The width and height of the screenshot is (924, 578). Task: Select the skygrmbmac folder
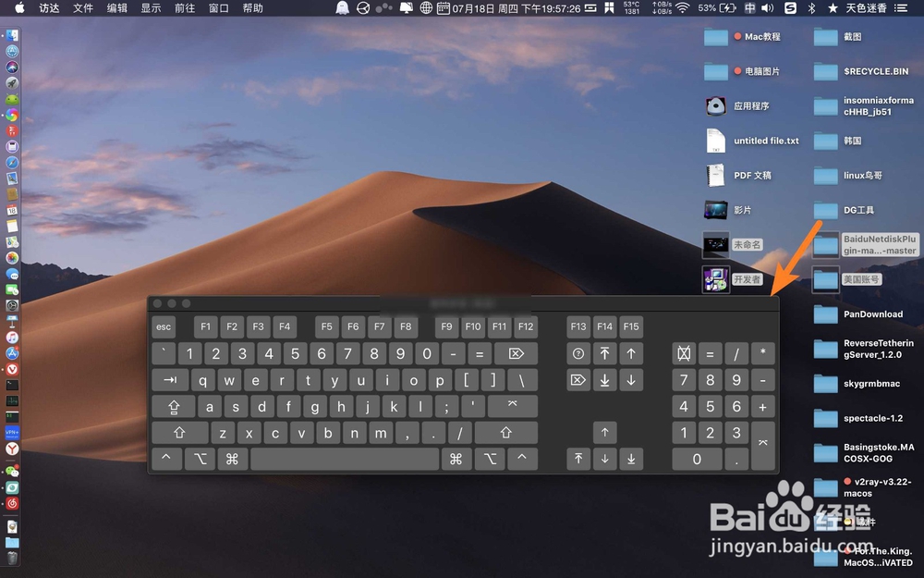[x=857, y=384]
